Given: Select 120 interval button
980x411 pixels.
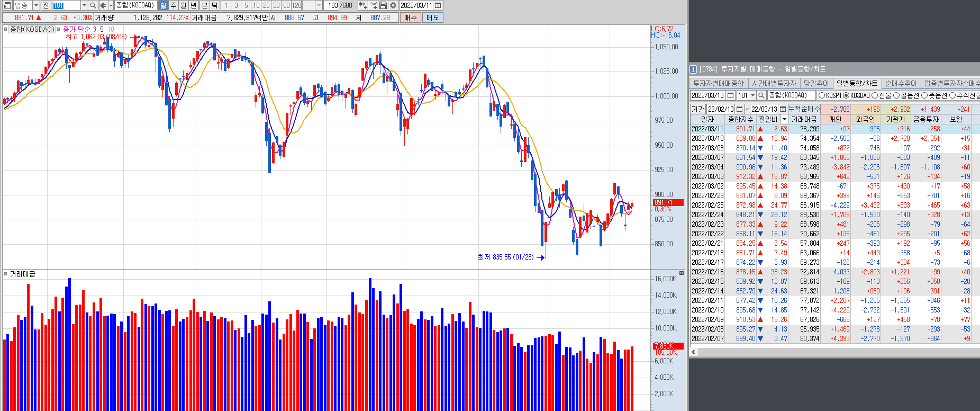Looking at the screenshot, I should (x=296, y=5).
